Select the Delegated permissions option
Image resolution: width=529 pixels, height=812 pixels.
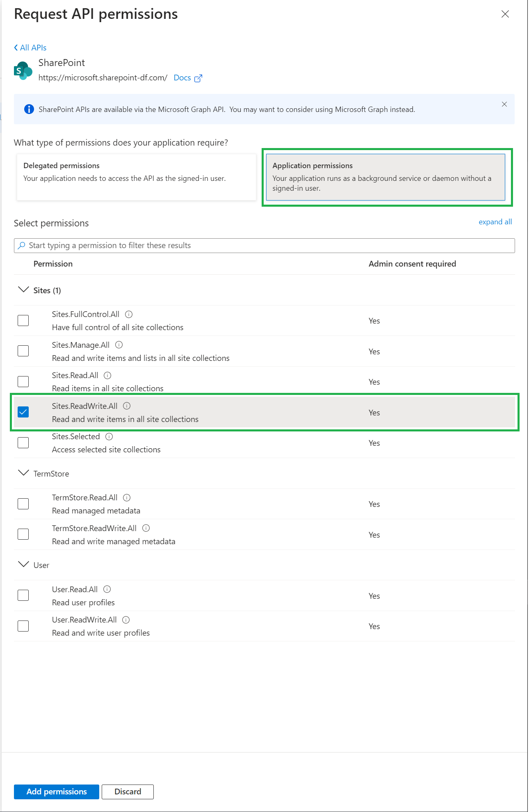coord(136,177)
